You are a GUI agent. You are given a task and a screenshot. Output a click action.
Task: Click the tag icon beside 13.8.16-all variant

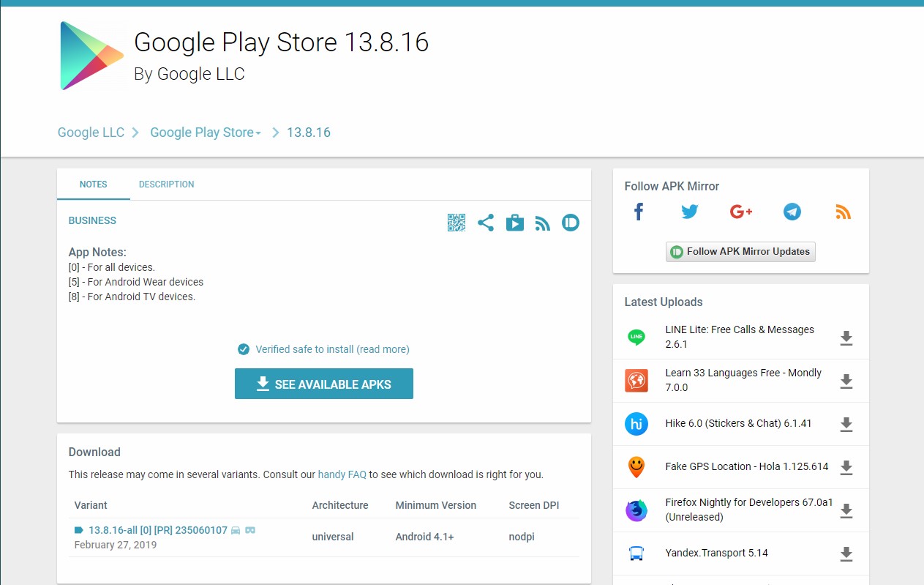[79, 530]
